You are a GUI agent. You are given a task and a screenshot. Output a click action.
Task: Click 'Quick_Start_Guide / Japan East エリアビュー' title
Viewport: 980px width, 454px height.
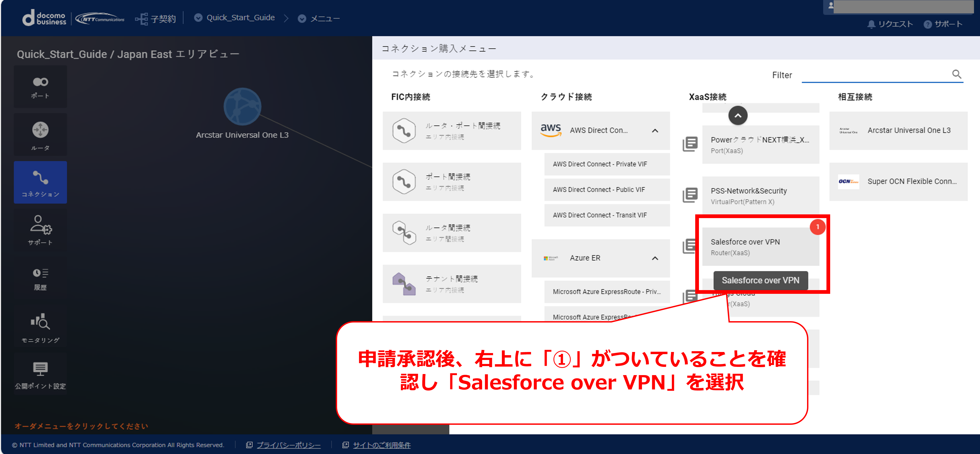click(x=128, y=54)
